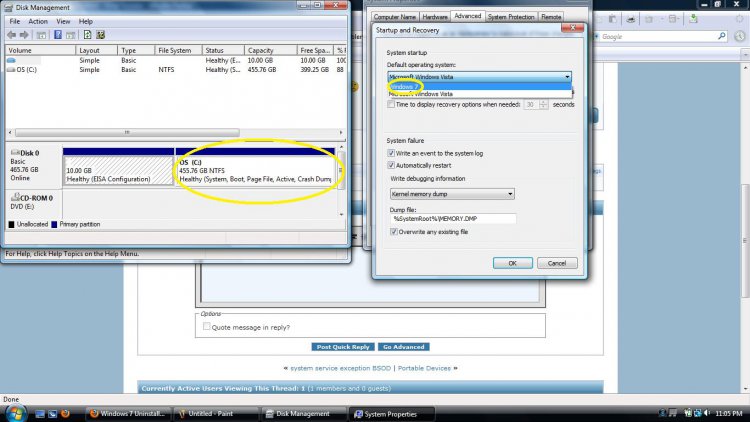Click the Refresh icon in Disk Management toolbar
The height and width of the screenshot is (422, 750).
[x=87, y=35]
